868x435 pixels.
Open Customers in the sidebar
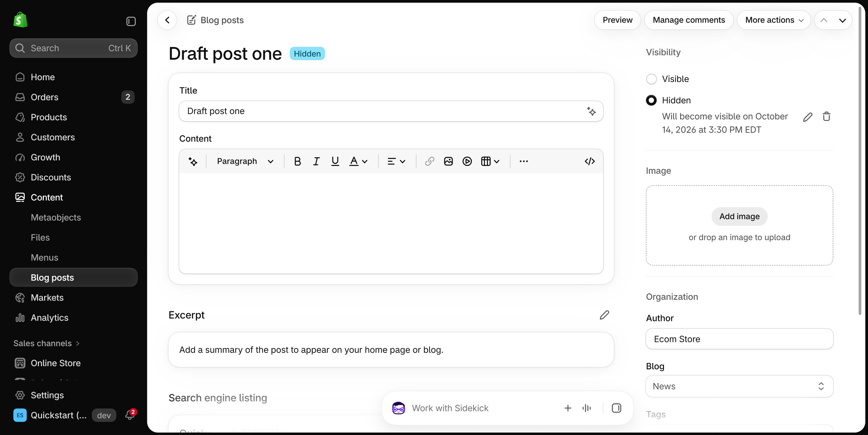tap(74, 137)
